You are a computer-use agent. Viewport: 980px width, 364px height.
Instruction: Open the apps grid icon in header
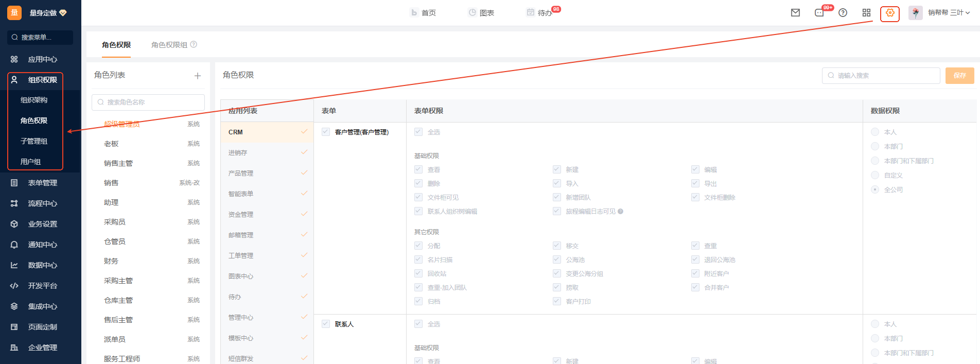point(866,13)
